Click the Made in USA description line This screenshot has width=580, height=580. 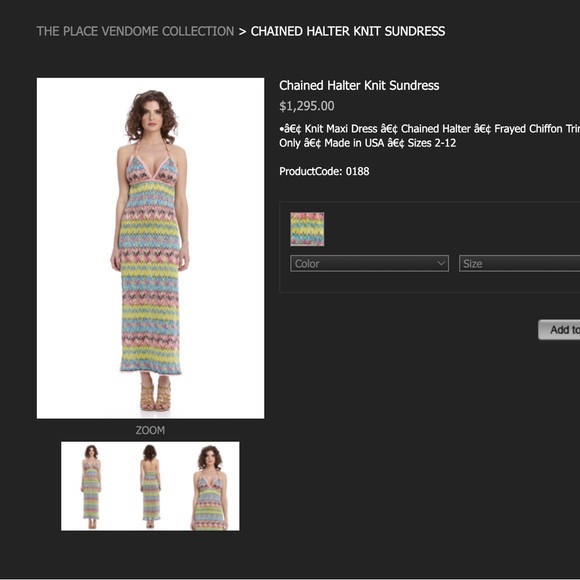coord(367,143)
